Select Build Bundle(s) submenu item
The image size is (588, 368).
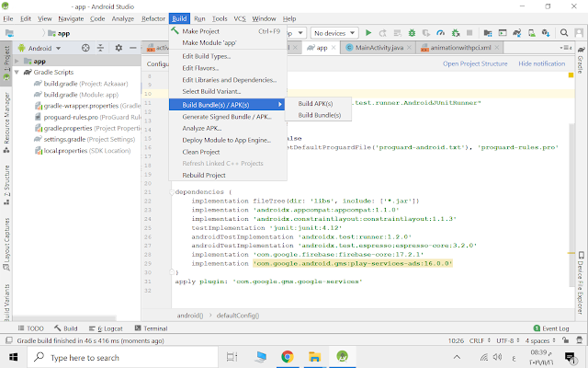tap(320, 115)
